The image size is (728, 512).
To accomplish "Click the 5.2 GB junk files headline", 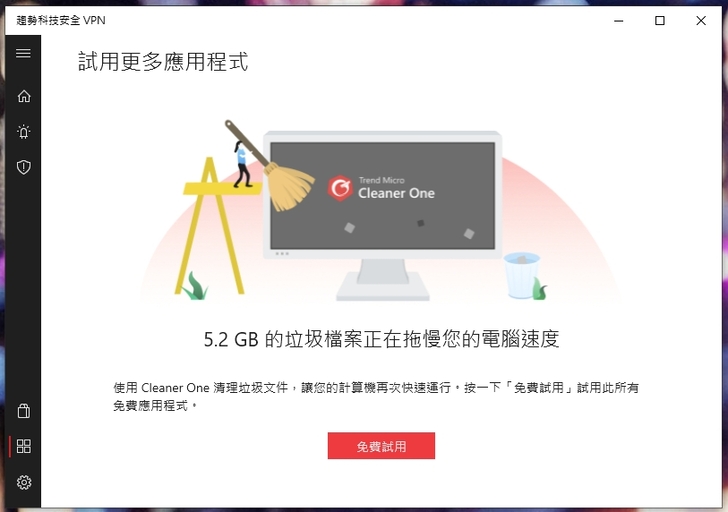I will [x=381, y=339].
